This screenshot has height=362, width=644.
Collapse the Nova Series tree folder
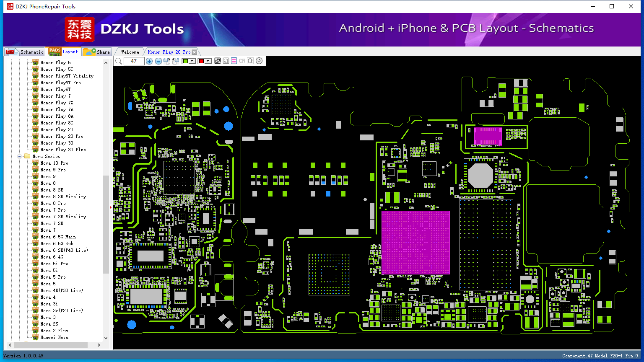click(x=20, y=156)
